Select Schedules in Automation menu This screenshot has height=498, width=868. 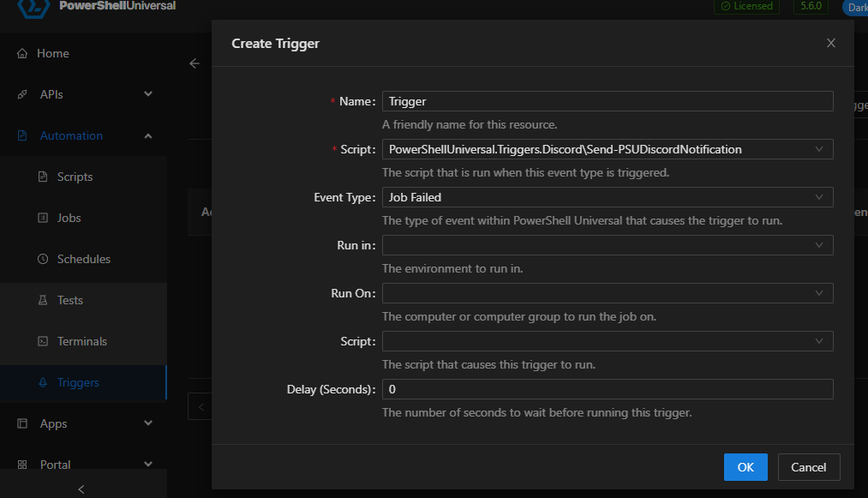83,259
